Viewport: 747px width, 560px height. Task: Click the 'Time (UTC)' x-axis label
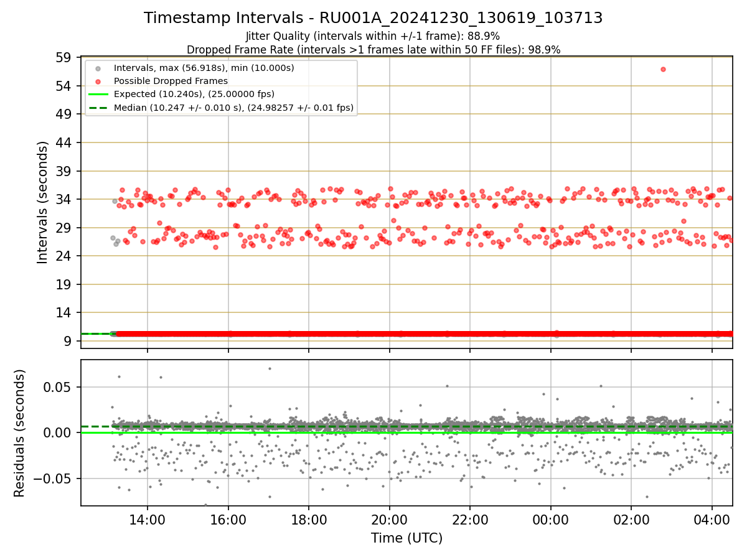(x=406, y=538)
